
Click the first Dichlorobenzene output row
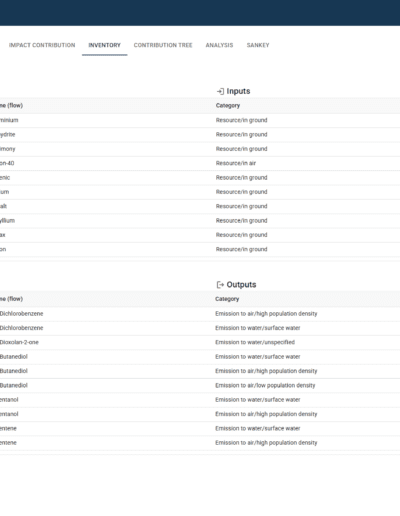[200, 314]
